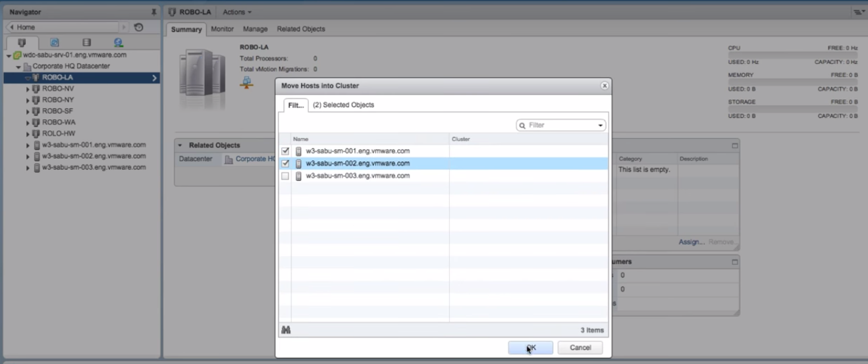Switch to the Monitor tab
Image resolution: width=868 pixels, height=364 pixels.
click(x=223, y=29)
